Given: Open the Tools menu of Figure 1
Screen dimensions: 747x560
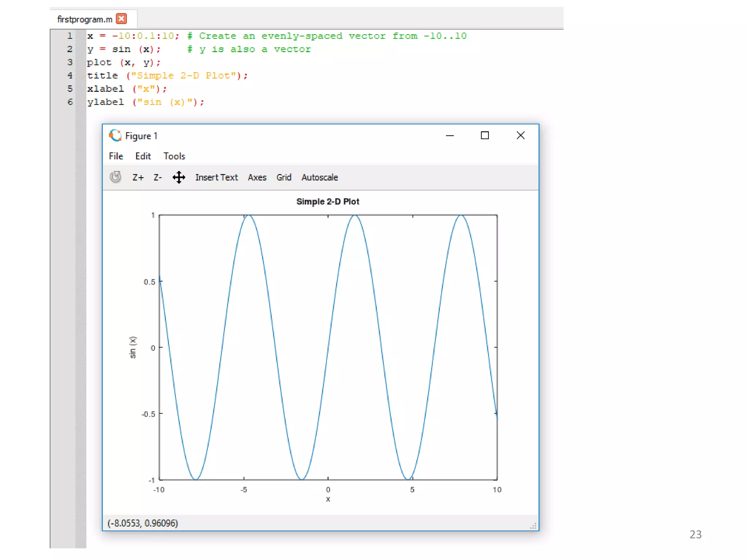Looking at the screenshot, I should pos(174,156).
